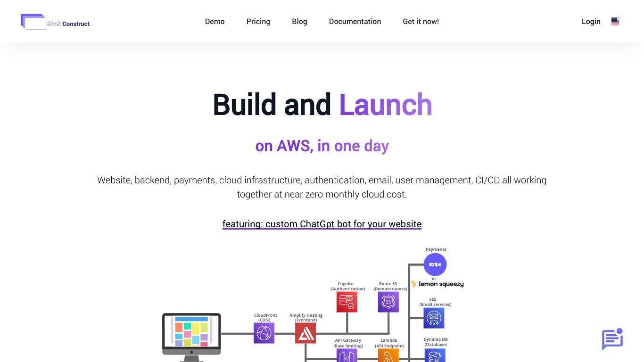Click the 'Lambda (API Endpoint)' label
This screenshot has width=644, height=362.
pyautogui.click(x=389, y=343)
